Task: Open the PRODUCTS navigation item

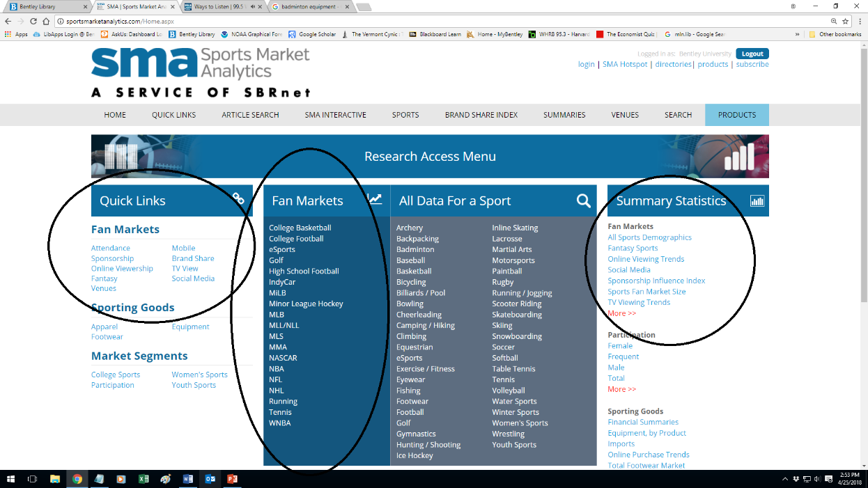Action: (x=737, y=115)
